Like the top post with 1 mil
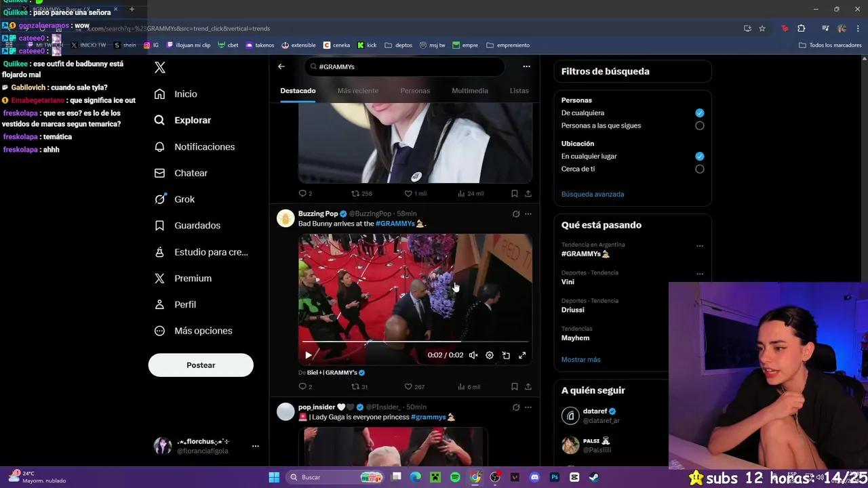868x488 pixels. 415,194
